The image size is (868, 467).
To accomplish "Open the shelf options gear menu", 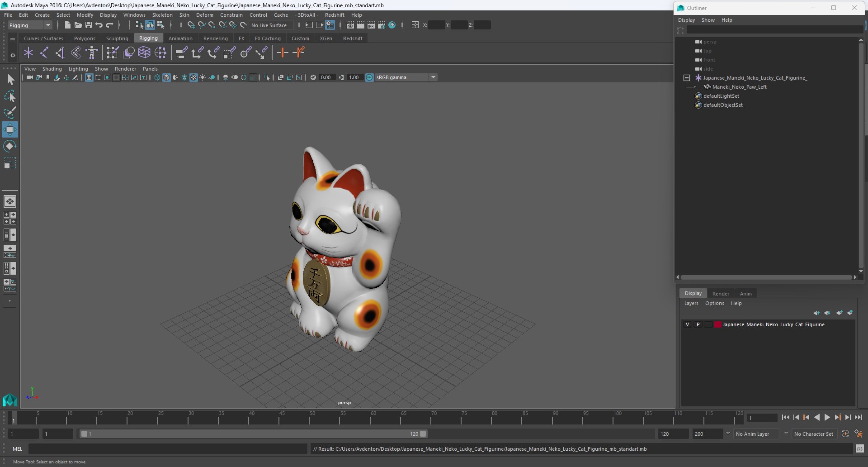I will 13,55.
